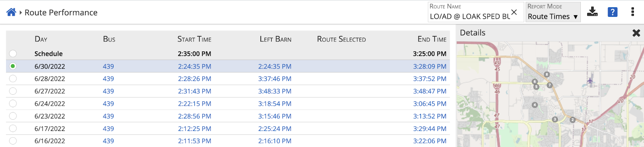
Task: Click the 3:18:54 PM left barn time
Action: click(x=275, y=104)
